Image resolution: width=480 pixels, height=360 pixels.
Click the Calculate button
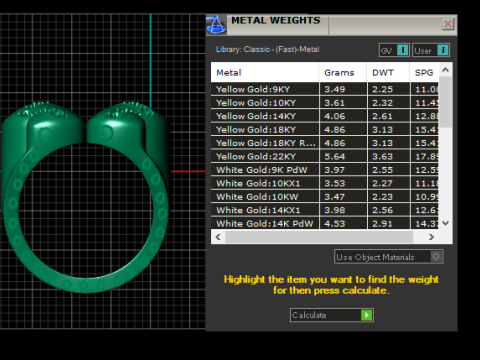(x=332, y=315)
